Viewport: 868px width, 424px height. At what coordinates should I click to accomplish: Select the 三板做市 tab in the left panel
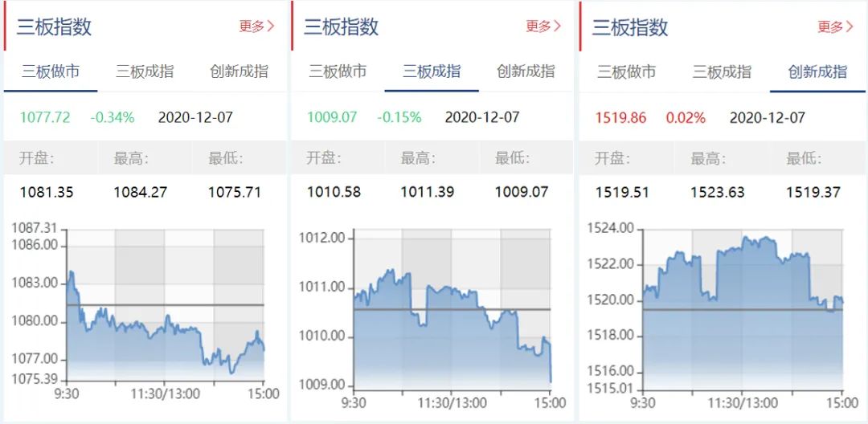[x=51, y=71]
